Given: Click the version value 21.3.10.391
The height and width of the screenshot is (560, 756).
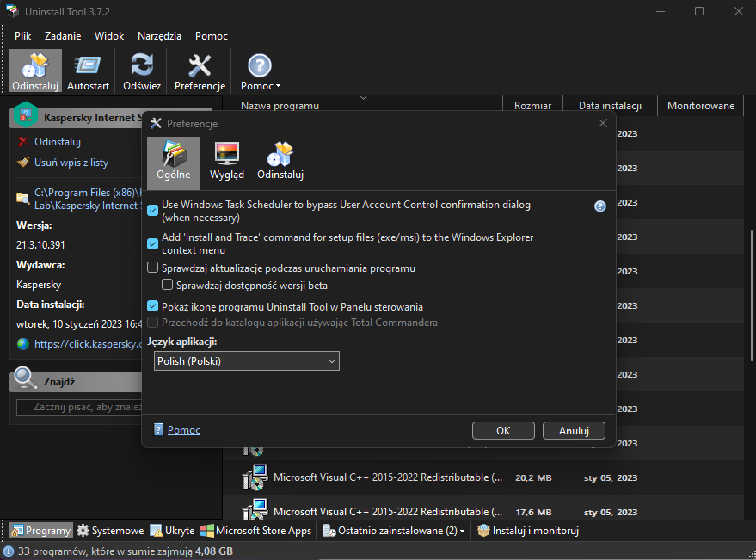Looking at the screenshot, I should pos(40,244).
